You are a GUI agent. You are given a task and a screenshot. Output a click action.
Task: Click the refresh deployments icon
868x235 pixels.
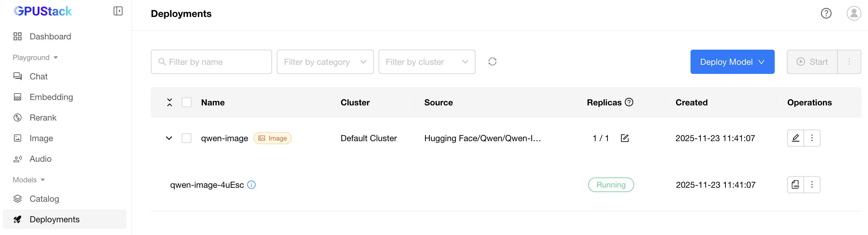[x=492, y=62]
